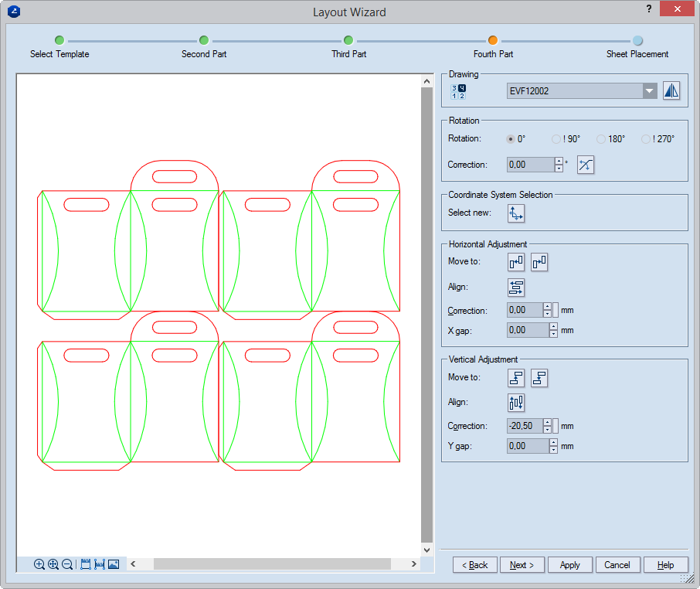Click the rotation correction pick icon
Screen dimensions: 700x589
(x=586, y=165)
